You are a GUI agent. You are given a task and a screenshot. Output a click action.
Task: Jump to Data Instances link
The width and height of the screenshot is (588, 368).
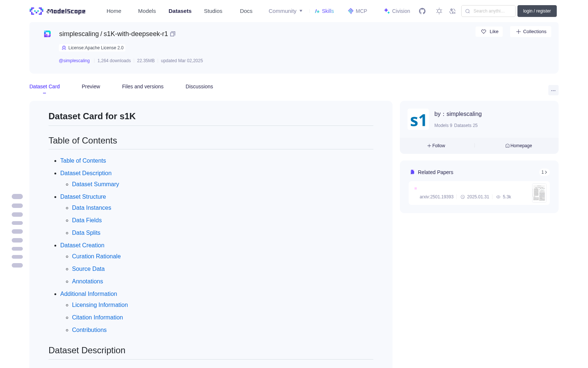tap(92, 208)
